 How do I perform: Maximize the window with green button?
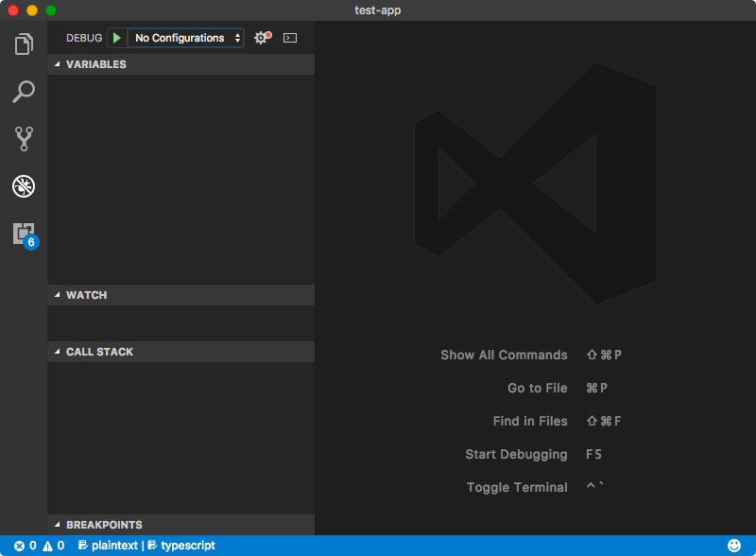[51, 10]
